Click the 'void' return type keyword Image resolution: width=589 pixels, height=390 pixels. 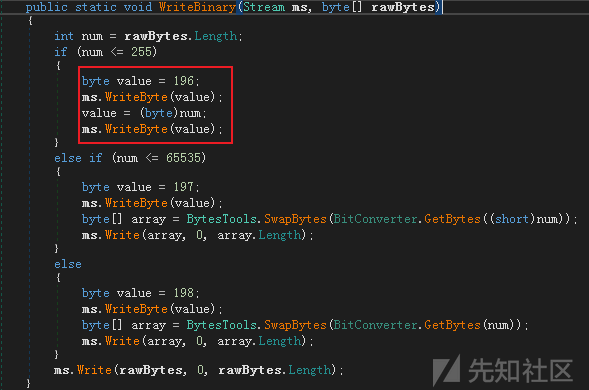pyautogui.click(x=138, y=7)
